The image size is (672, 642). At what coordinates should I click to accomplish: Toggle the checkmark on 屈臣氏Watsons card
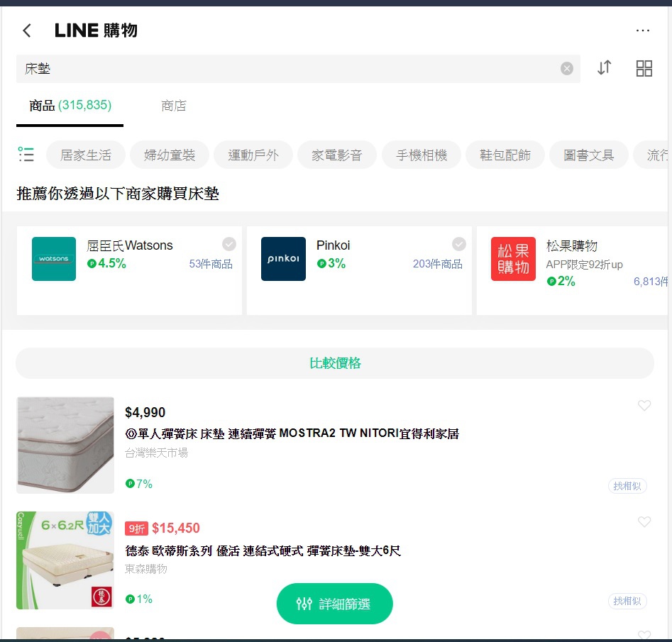229,244
